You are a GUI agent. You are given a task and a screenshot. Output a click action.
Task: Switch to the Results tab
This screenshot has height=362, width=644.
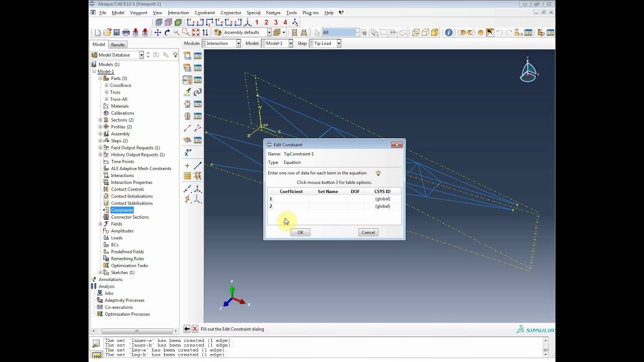[x=118, y=44]
